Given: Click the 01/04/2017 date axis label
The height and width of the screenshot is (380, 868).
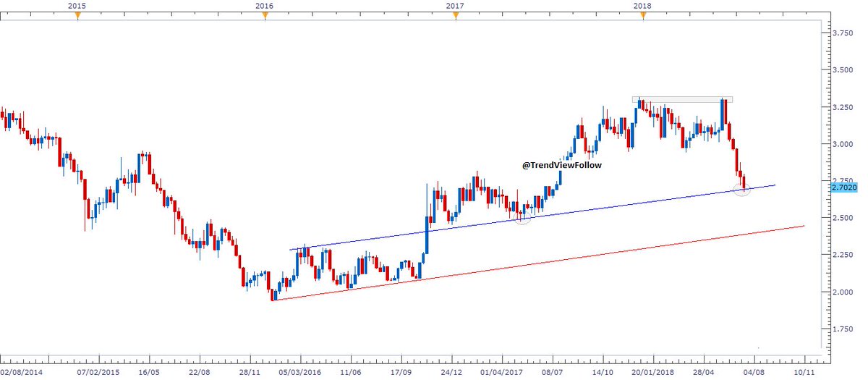Looking at the screenshot, I should [502, 372].
